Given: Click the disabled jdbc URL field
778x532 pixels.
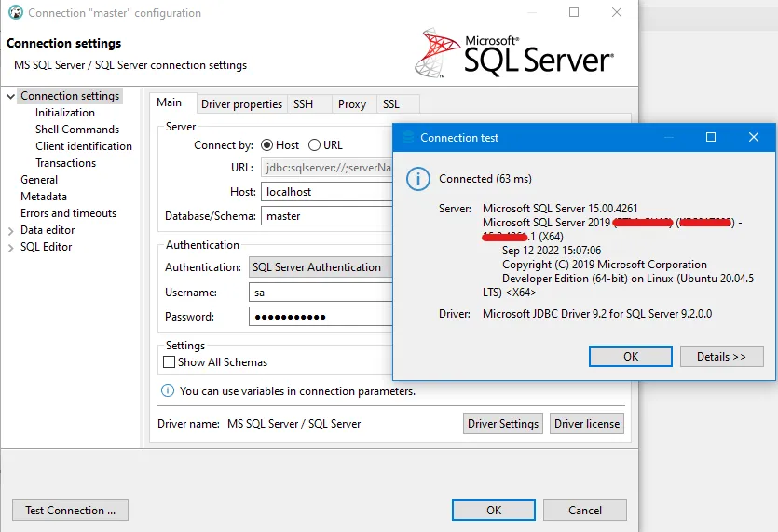Looking at the screenshot, I should click(x=327, y=168).
